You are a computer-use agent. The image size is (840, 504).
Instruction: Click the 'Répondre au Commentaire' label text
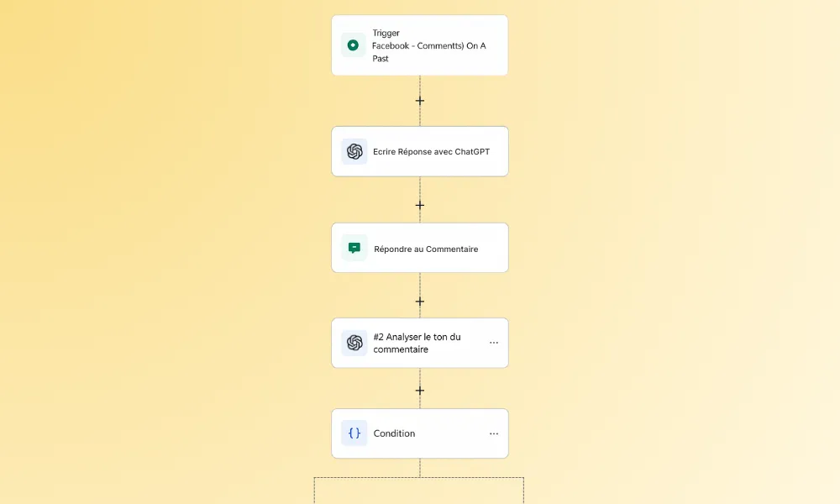pyautogui.click(x=426, y=249)
